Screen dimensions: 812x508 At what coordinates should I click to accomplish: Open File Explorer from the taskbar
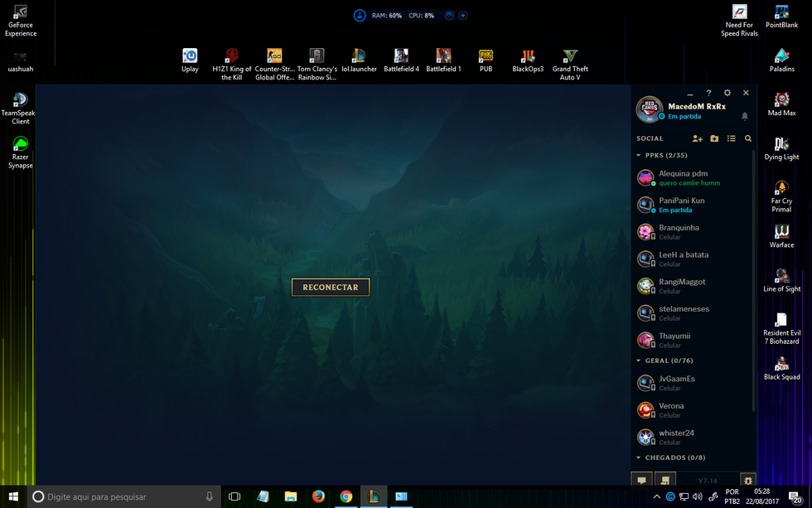coord(291,496)
